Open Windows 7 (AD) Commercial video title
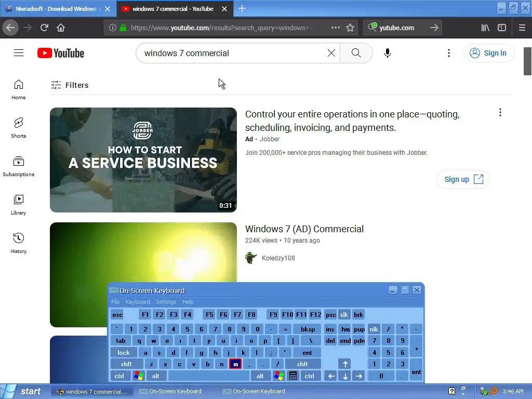The width and height of the screenshot is (532, 399). coord(304,229)
